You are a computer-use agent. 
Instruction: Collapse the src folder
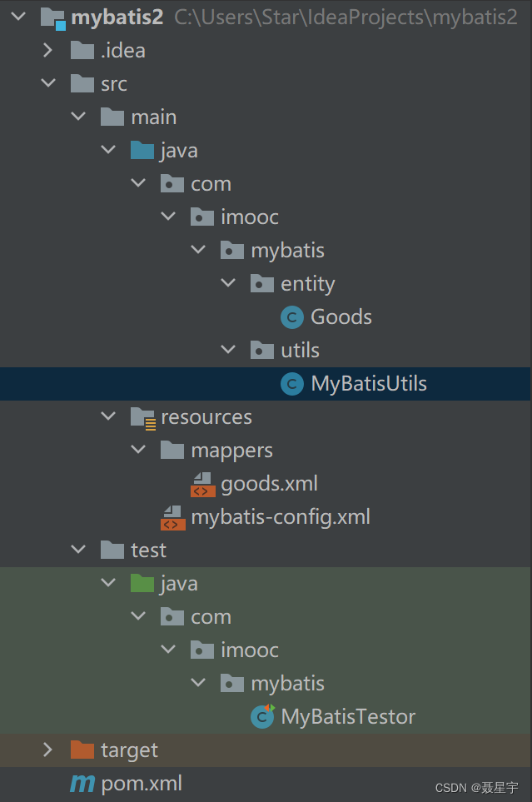click(48, 83)
